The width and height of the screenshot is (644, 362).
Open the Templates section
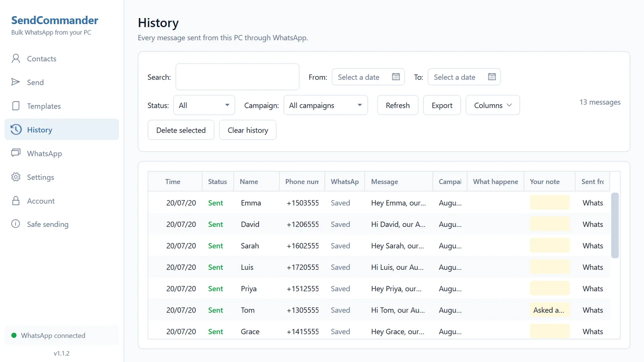click(62, 106)
